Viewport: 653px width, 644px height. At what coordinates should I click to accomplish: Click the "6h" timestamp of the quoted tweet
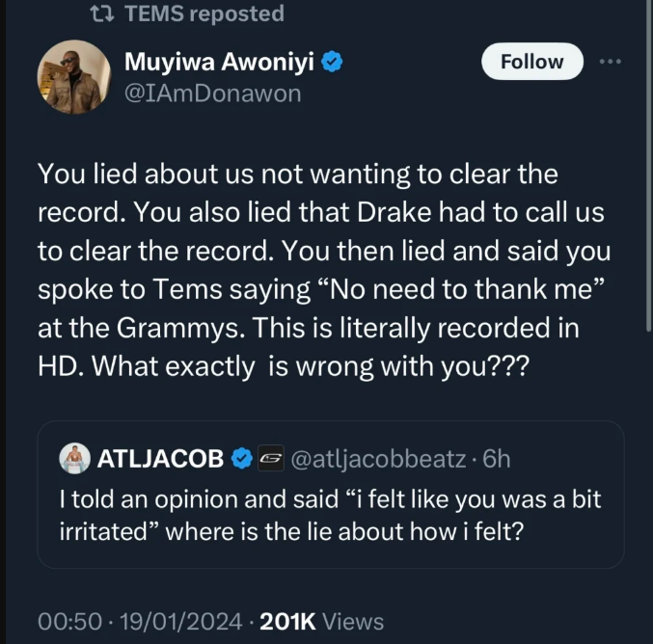click(496, 460)
